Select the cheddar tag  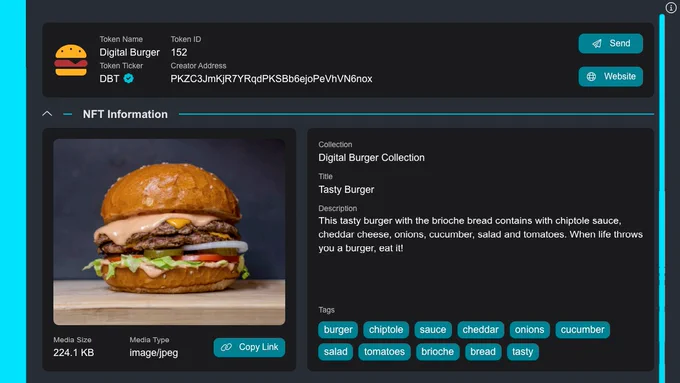481,330
